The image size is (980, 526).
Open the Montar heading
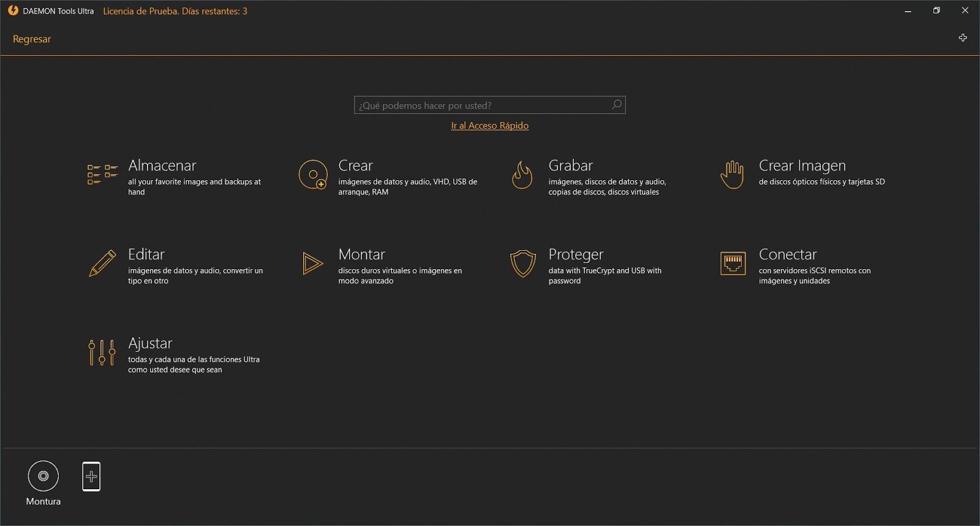(x=362, y=254)
